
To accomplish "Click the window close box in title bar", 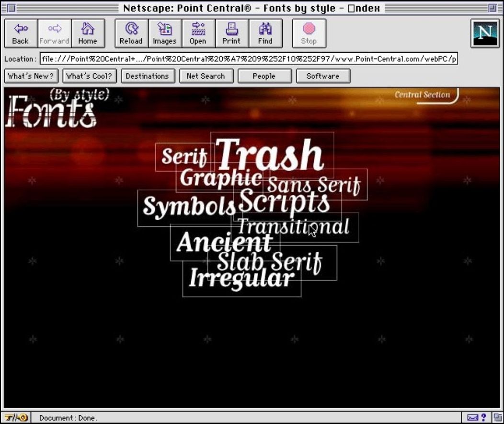I will pyautogui.click(x=11, y=8).
